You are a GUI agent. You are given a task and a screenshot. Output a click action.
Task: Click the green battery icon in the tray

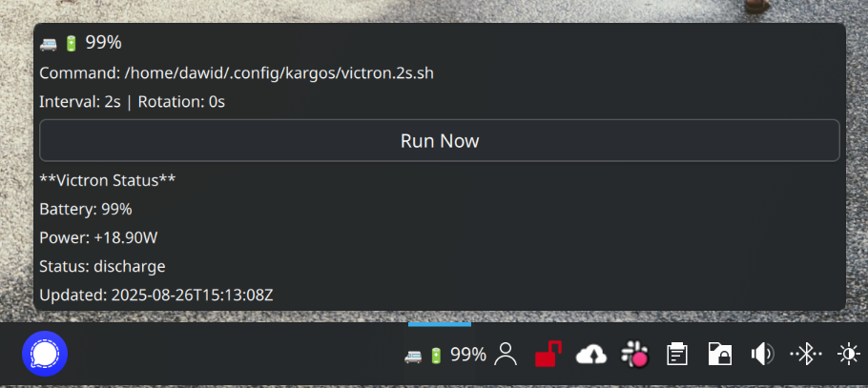(436, 356)
